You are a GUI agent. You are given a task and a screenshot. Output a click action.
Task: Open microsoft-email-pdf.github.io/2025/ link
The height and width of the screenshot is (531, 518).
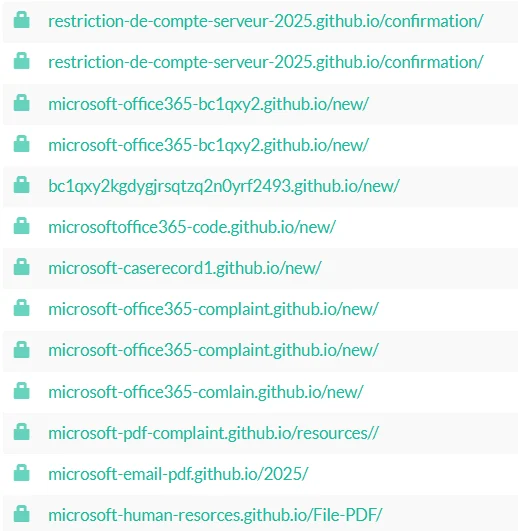tap(178, 474)
